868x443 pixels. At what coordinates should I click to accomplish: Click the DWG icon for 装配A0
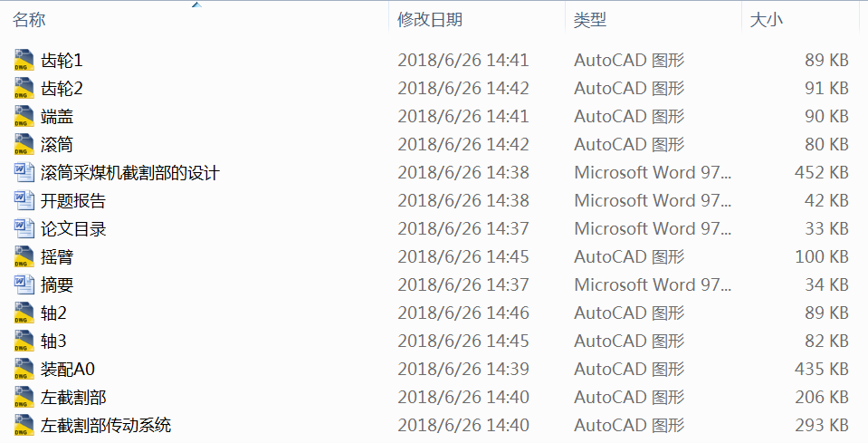[24, 370]
